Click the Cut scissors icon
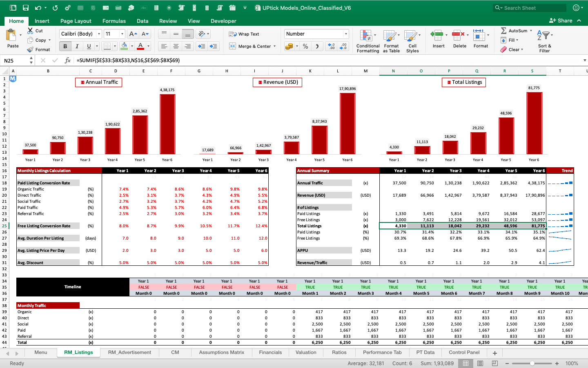 (x=30, y=31)
